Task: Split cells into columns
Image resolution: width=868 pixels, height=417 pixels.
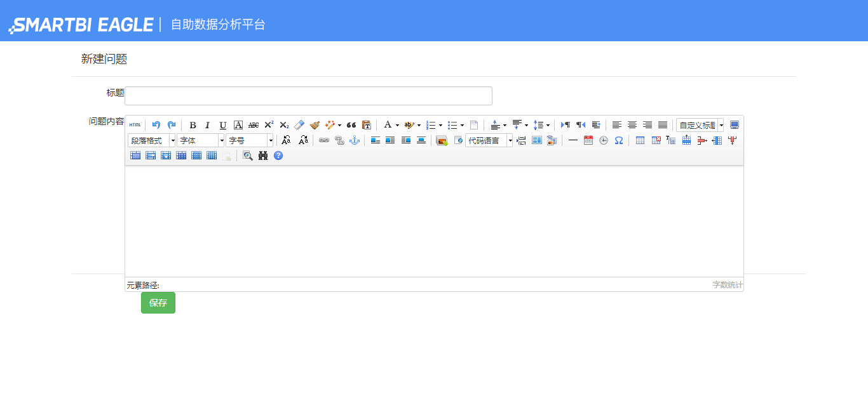Action: 212,156
